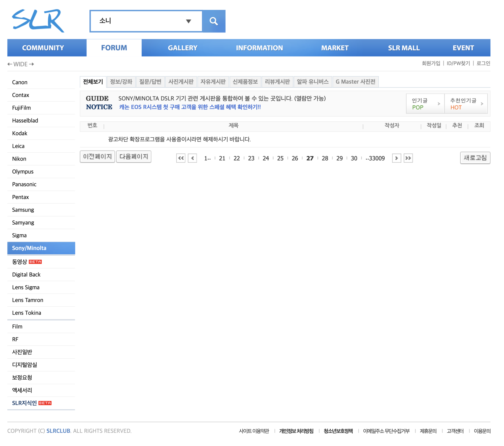
Task: Open the MARKET menu
Action: coord(335,47)
